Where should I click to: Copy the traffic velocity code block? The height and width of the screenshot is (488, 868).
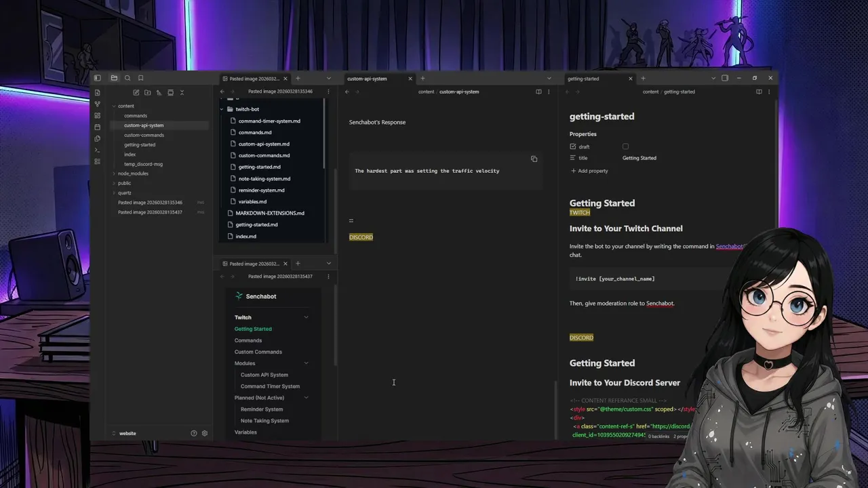534,159
